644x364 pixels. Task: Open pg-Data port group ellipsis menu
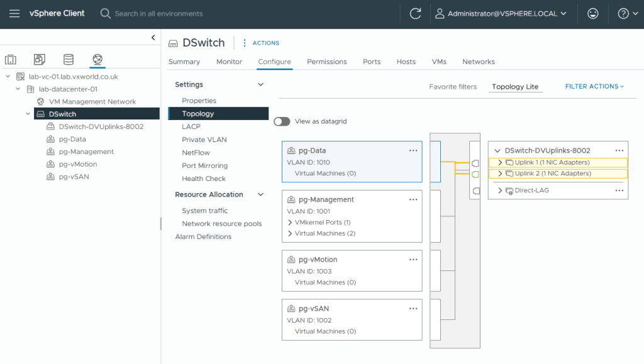413,151
